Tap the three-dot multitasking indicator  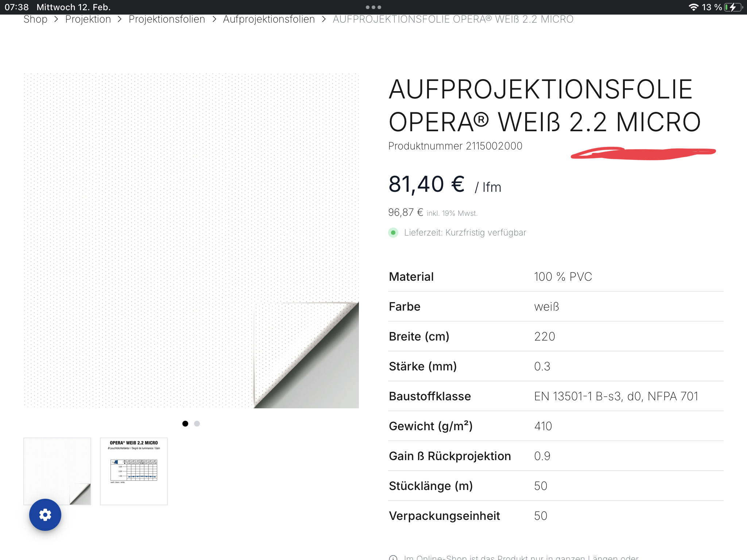[373, 7]
